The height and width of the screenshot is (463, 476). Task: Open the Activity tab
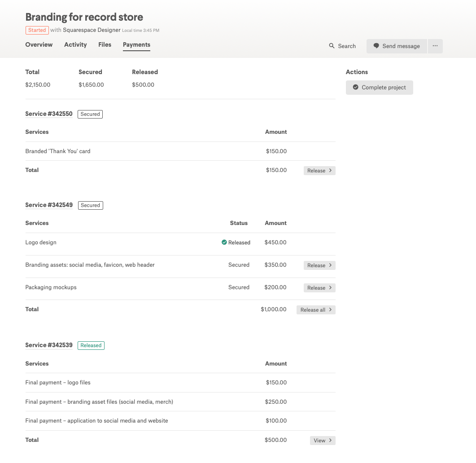click(75, 44)
